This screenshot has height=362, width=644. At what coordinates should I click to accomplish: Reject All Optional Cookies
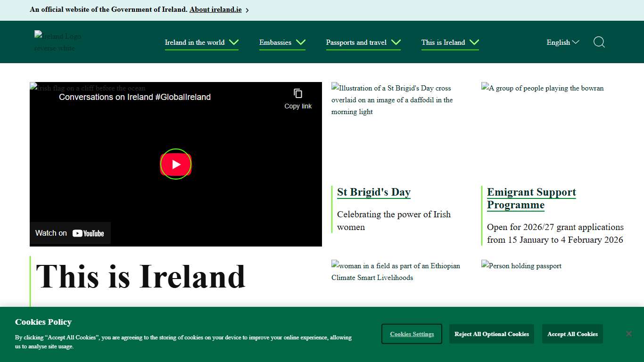[491, 333]
